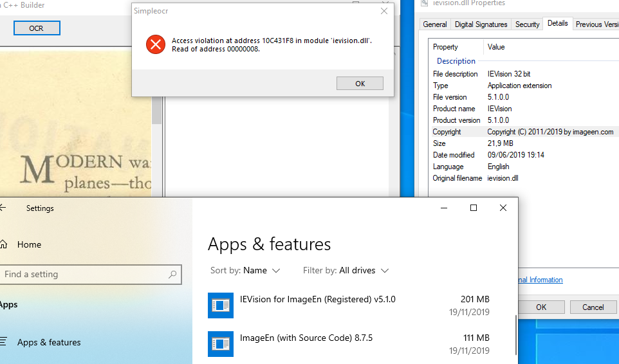Select the File version 5.1.0.0 row
The image size is (619, 364).
[525, 97]
